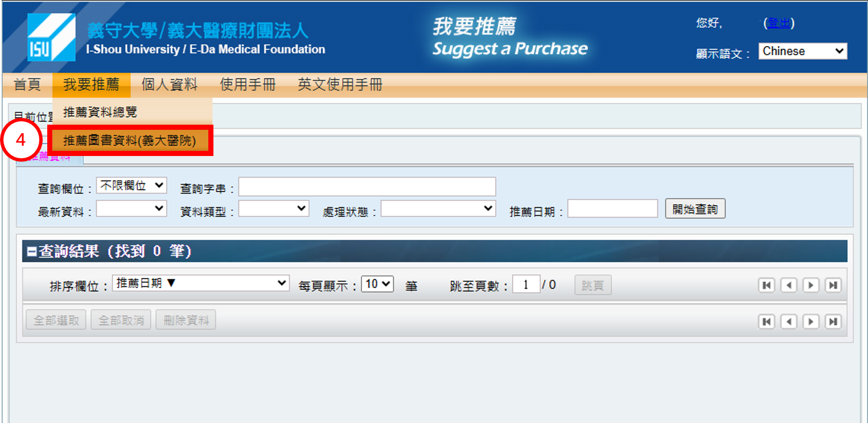Image resolution: width=868 pixels, height=423 pixels.
Task: Open the 排序欄位 推薦日期 dropdown
Action: coord(201,283)
